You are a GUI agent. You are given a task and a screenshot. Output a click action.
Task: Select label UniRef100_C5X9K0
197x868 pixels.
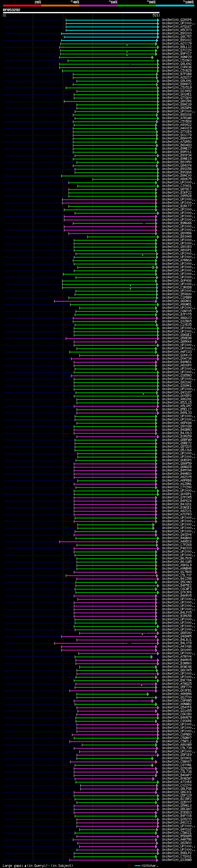pyautogui.click(x=177, y=61)
